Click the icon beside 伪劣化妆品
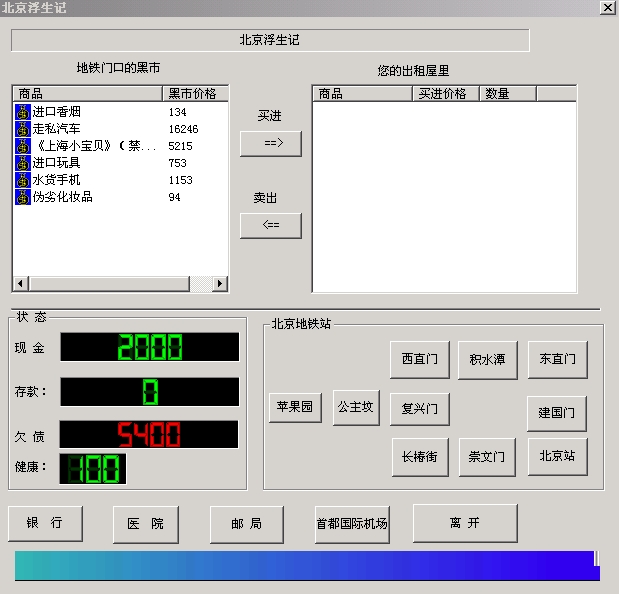 [x=23, y=197]
